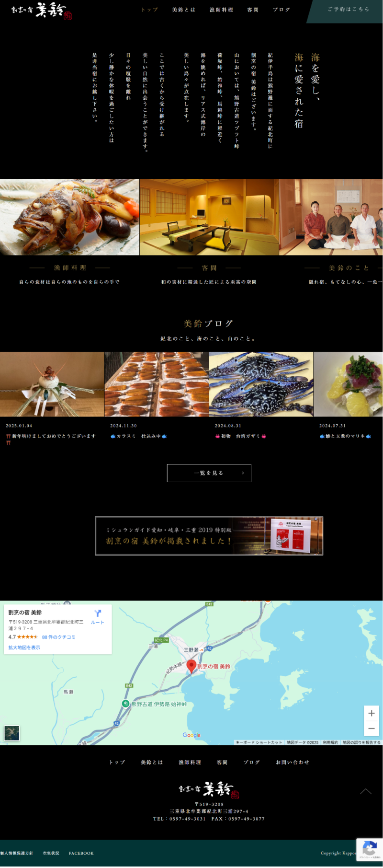Screen dimensions: 383x868
Task: Click the map zoom in plus button
Action: [x=371, y=713]
